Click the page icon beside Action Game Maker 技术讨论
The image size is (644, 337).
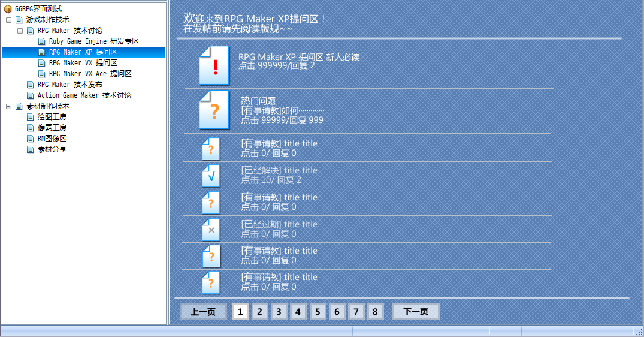click(30, 95)
